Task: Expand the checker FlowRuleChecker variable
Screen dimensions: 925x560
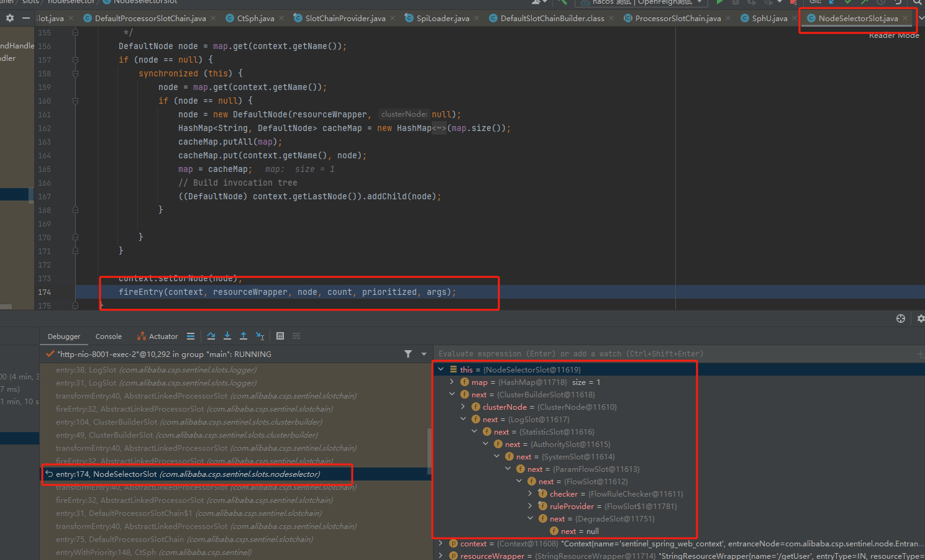Action: (x=531, y=494)
